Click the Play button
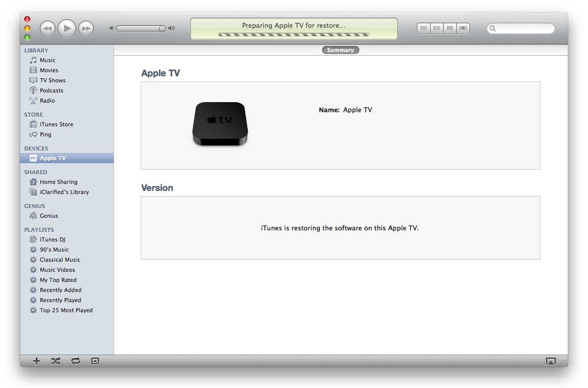Screen dimensions: 588x388 (x=67, y=28)
